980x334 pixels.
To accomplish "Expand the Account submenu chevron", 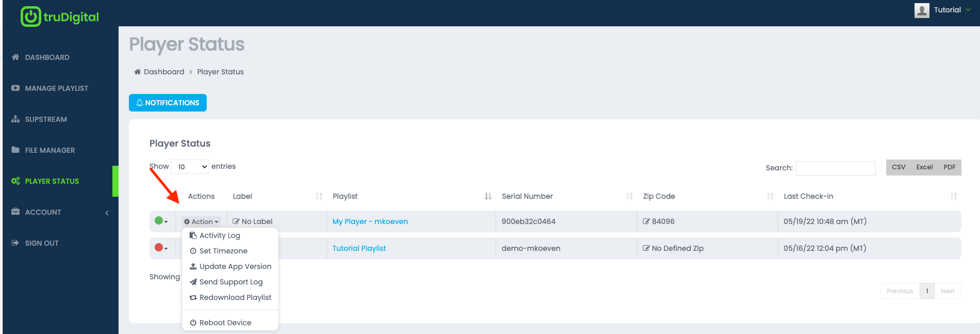I will (107, 213).
